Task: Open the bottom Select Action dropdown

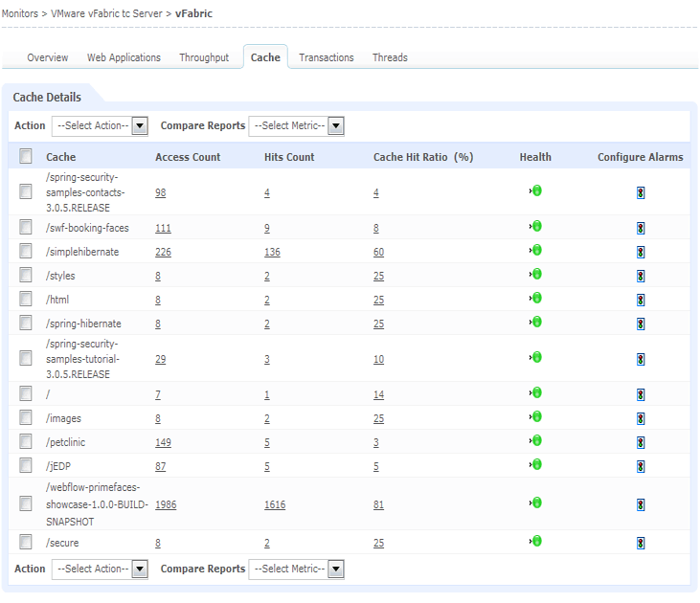Action: click(101, 569)
